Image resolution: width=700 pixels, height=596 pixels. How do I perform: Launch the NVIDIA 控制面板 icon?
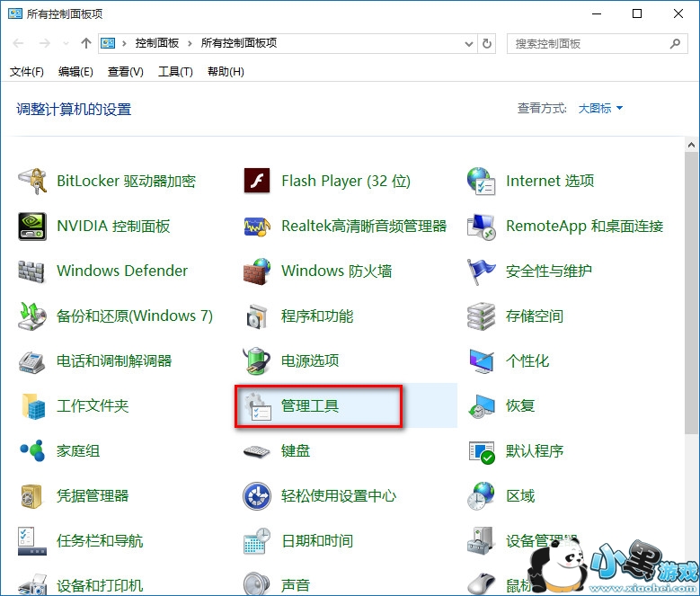pos(32,226)
